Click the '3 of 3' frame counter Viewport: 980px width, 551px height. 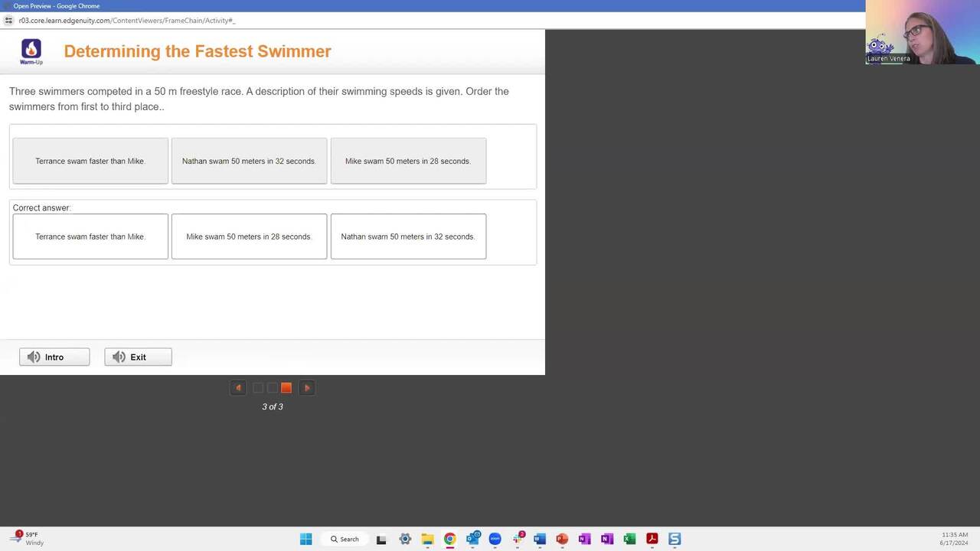click(x=273, y=406)
